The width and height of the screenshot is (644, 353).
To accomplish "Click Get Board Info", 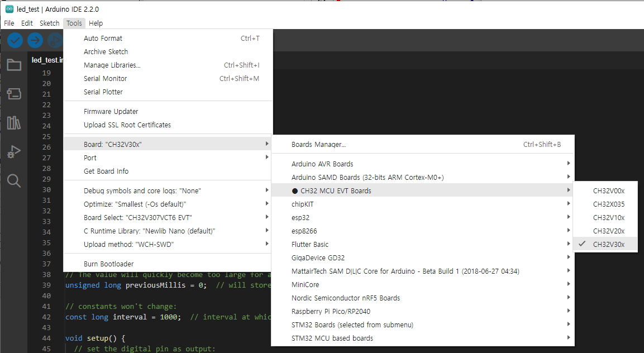I will (x=168, y=171).
